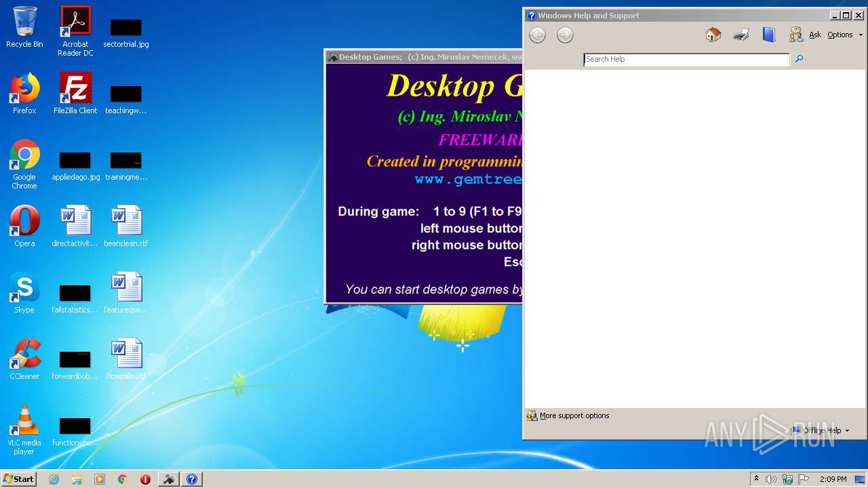Select the Skype desktop shortcut
868x488 pixels.
click(24, 293)
